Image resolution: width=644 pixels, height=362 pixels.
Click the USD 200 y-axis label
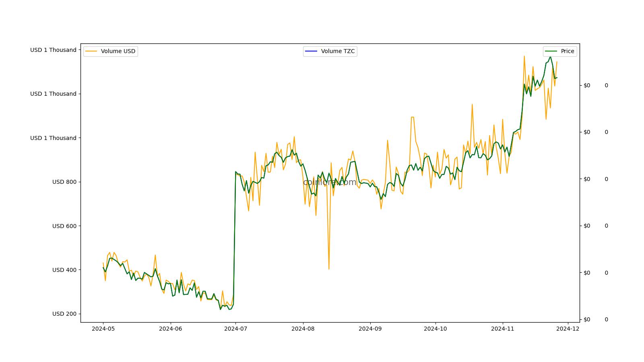(x=64, y=314)
